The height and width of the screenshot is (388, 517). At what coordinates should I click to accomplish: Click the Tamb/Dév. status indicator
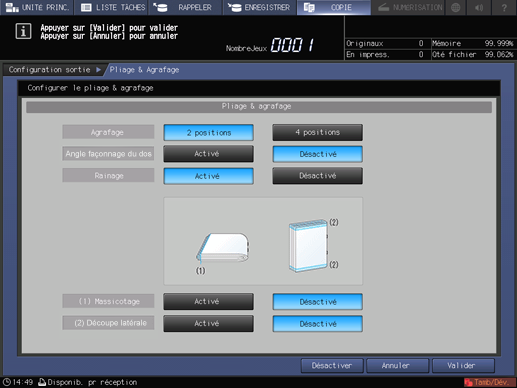489,382
